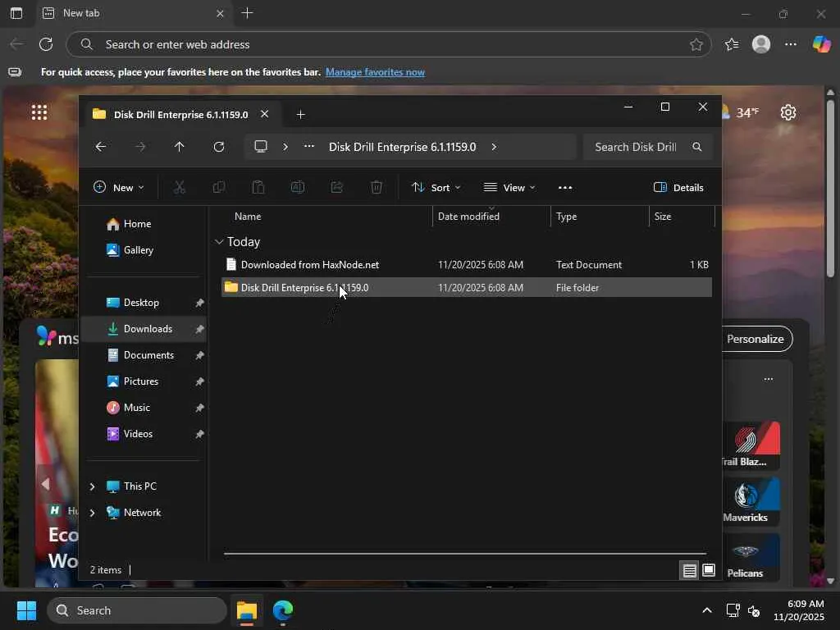The image size is (840, 630).
Task: Open the View dropdown menu
Action: pos(509,188)
